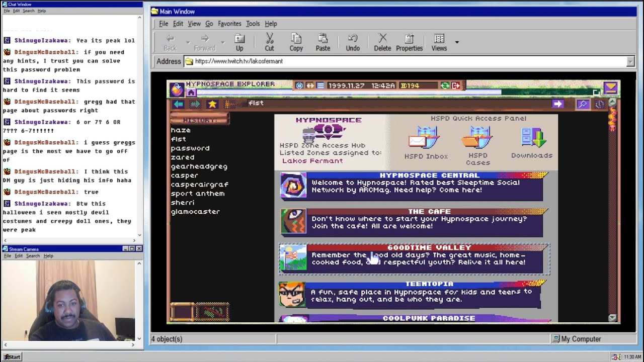Select 'glamocaster' in History list
The height and width of the screenshot is (362, 644).
click(195, 212)
